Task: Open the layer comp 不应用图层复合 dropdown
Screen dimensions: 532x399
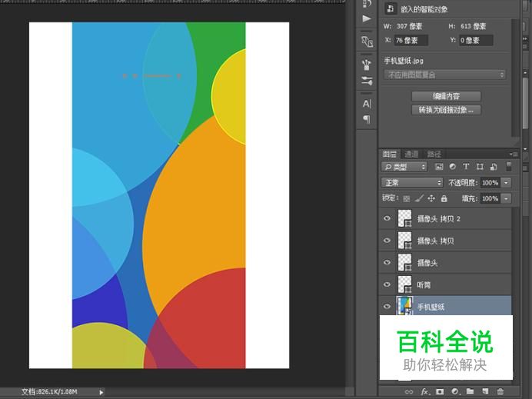Action: pyautogui.click(x=445, y=75)
